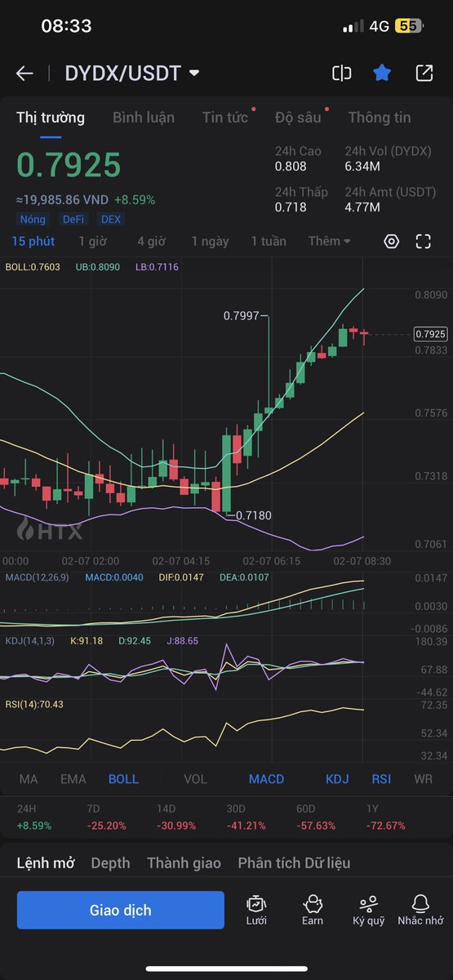
Task: Open the Thông tin tab
Action: point(380,118)
